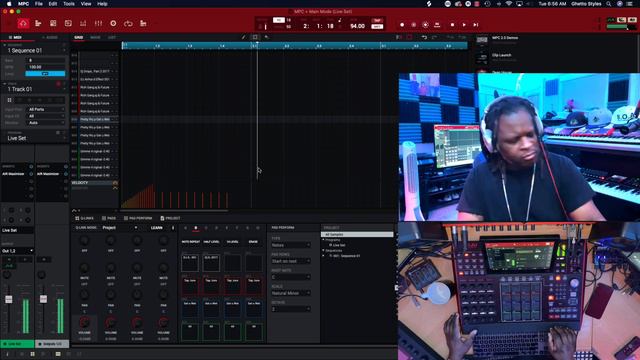Select the PADS panel tab
This screenshot has width=640, height=360.
pyautogui.click(x=109, y=218)
